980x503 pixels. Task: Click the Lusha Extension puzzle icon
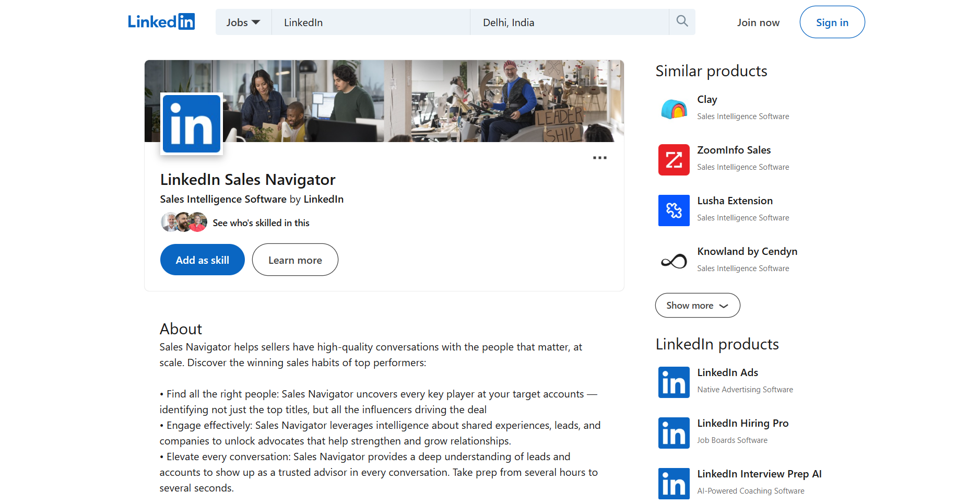tap(674, 210)
